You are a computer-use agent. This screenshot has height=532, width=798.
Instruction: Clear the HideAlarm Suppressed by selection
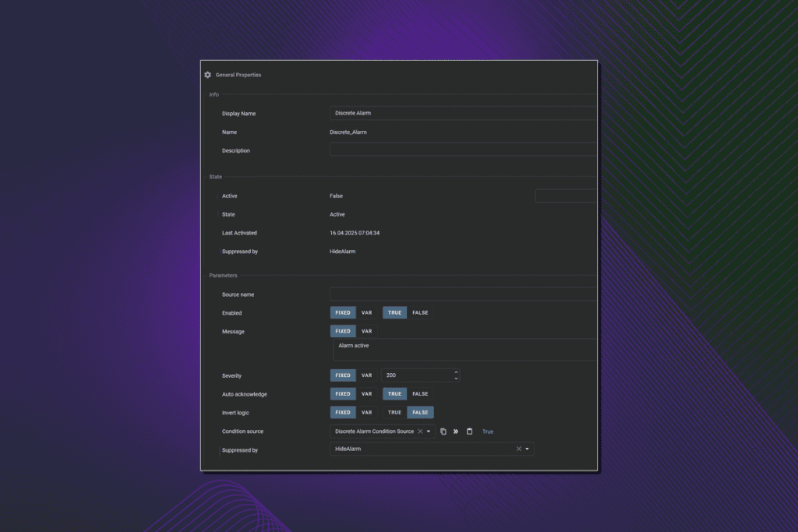tap(518, 449)
